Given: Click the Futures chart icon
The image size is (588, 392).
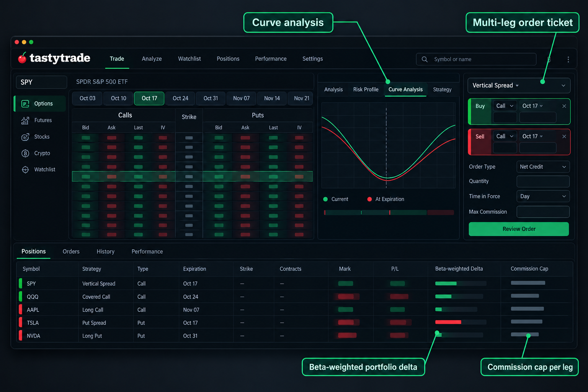Looking at the screenshot, I should (25, 120).
